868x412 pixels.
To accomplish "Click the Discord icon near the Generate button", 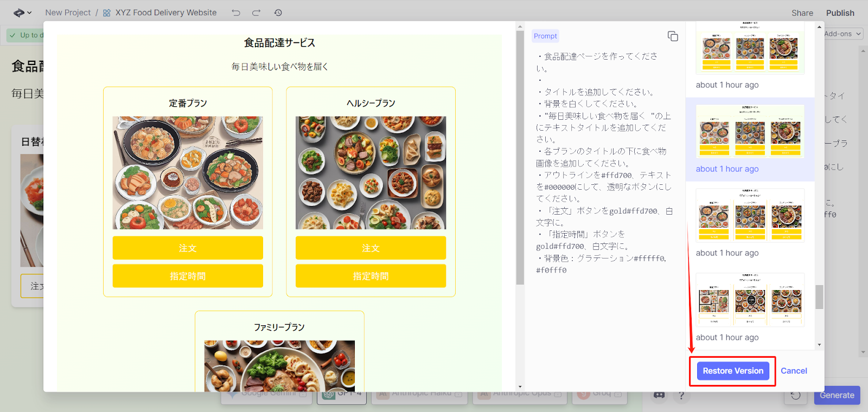I will pos(659,395).
